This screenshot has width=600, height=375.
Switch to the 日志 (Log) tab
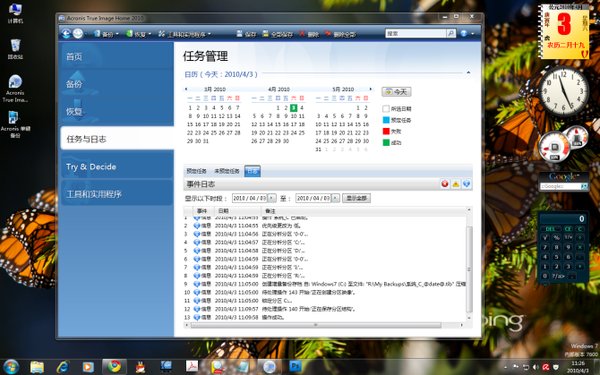[252, 171]
